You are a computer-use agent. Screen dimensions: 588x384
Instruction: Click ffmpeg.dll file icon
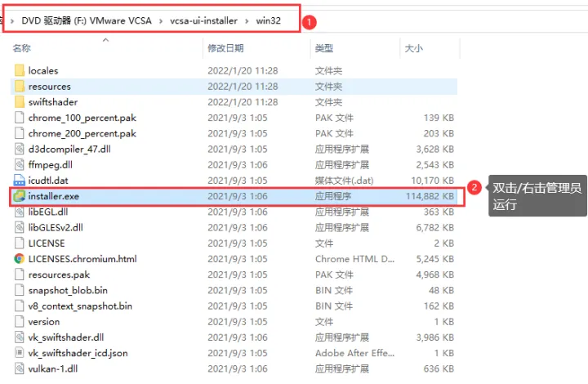coord(19,164)
